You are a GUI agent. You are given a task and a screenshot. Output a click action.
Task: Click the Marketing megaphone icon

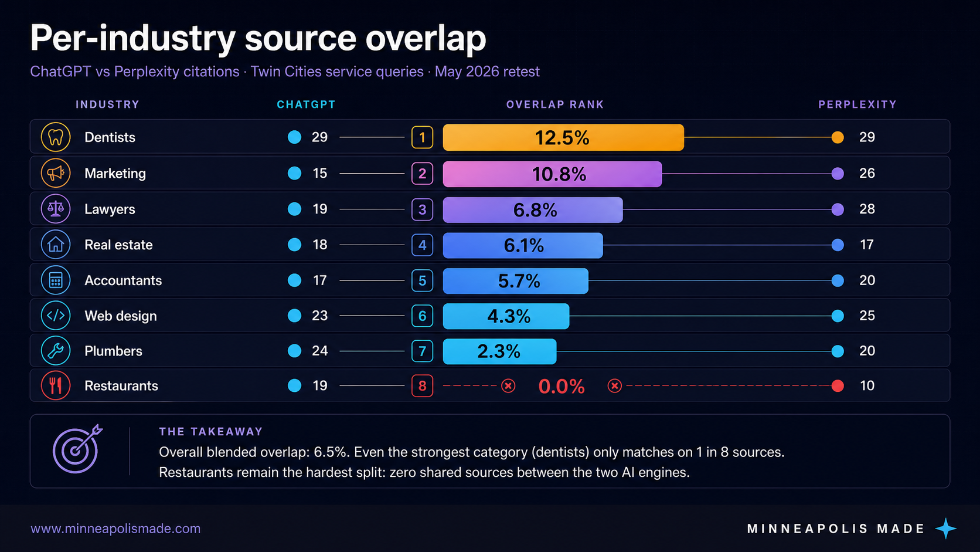pyautogui.click(x=56, y=173)
